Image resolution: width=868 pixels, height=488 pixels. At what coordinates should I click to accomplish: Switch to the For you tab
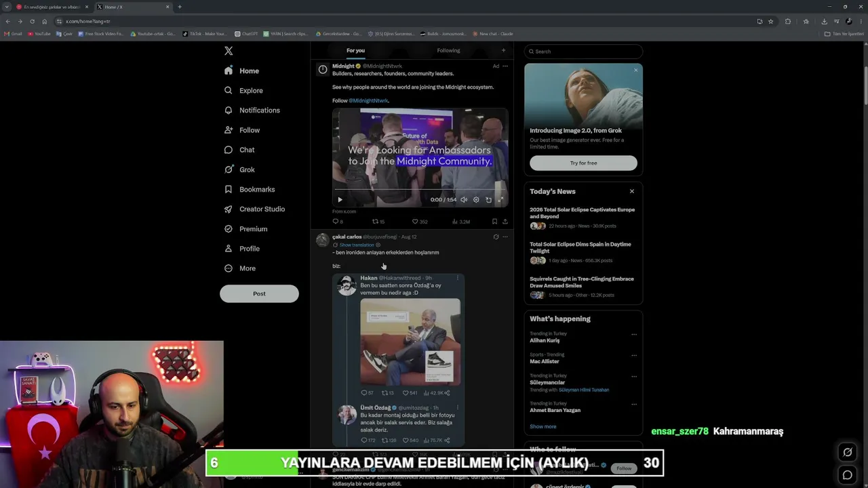[355, 50]
